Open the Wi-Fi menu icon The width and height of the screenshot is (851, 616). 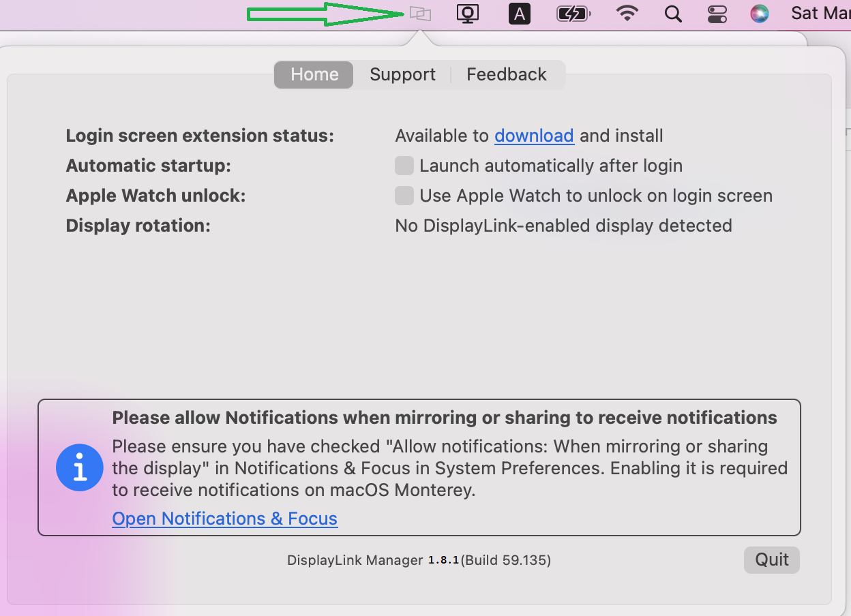[x=626, y=13]
